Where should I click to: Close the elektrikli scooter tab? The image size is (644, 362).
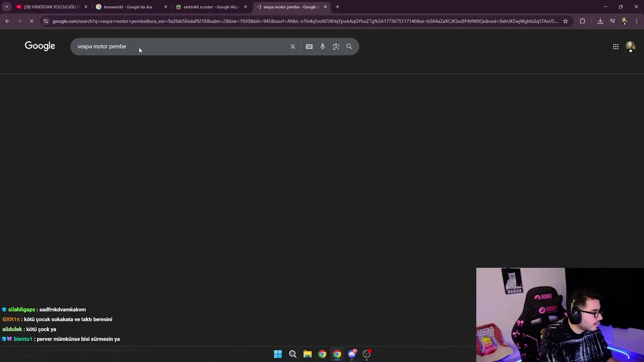(x=246, y=7)
